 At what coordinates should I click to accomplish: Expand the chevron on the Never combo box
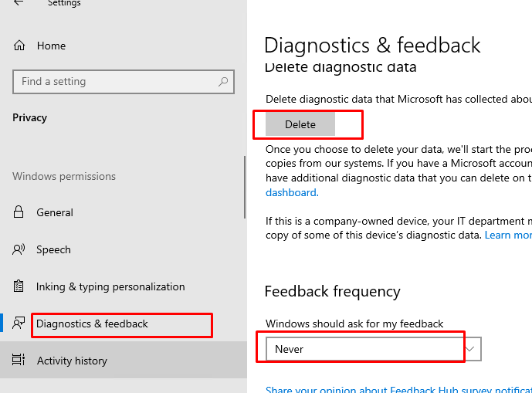pyautogui.click(x=471, y=349)
